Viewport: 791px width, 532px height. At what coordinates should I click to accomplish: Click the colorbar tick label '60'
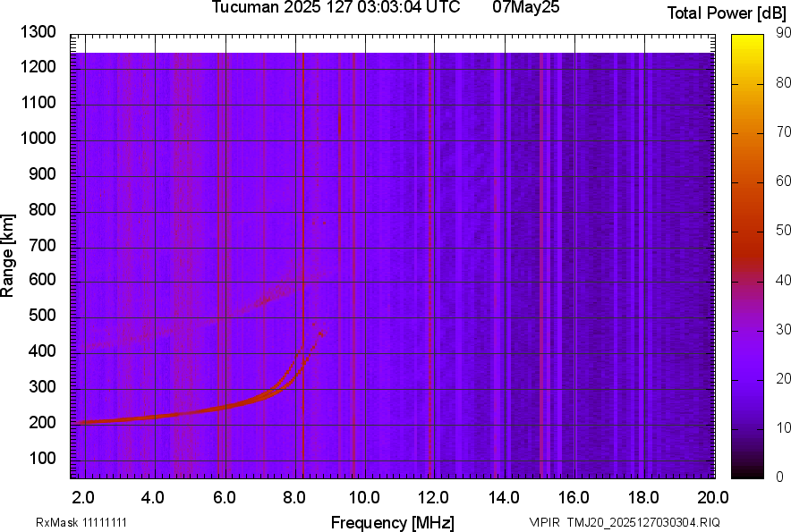pos(783,181)
